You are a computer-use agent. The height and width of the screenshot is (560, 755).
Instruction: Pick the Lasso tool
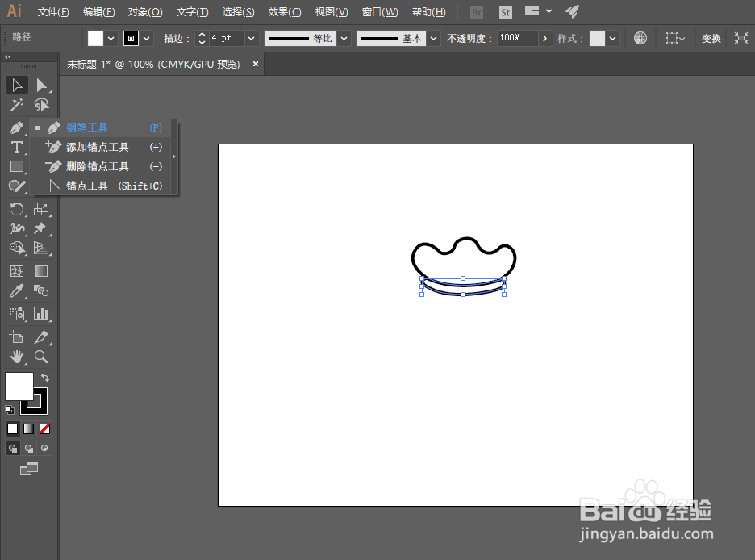[41, 104]
